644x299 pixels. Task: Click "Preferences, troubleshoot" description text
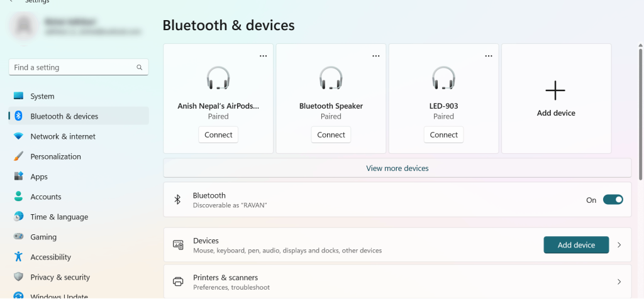(231, 287)
